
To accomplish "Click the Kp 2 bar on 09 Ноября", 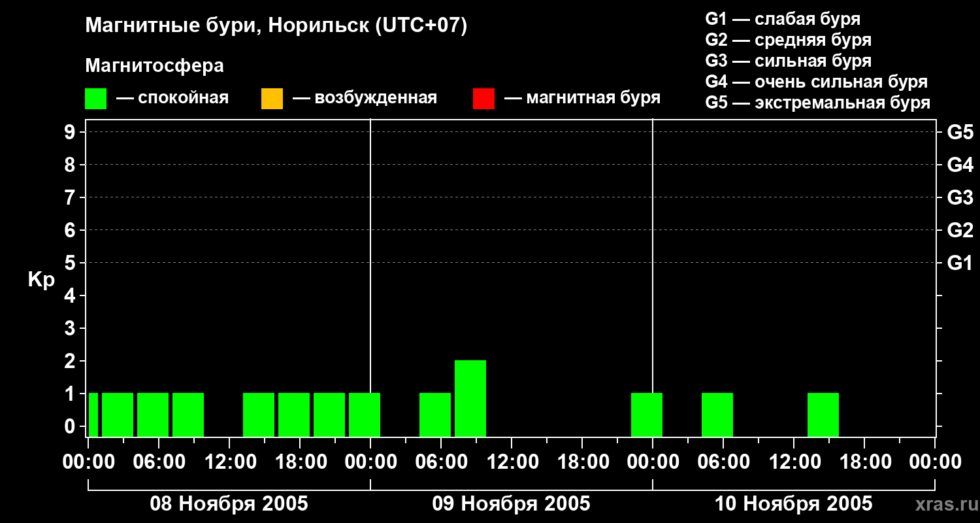I will (470, 398).
